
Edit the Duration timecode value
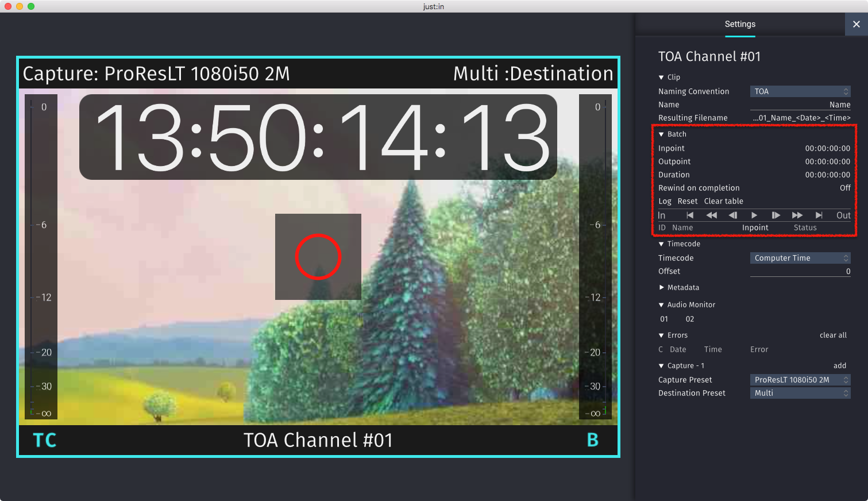point(828,175)
